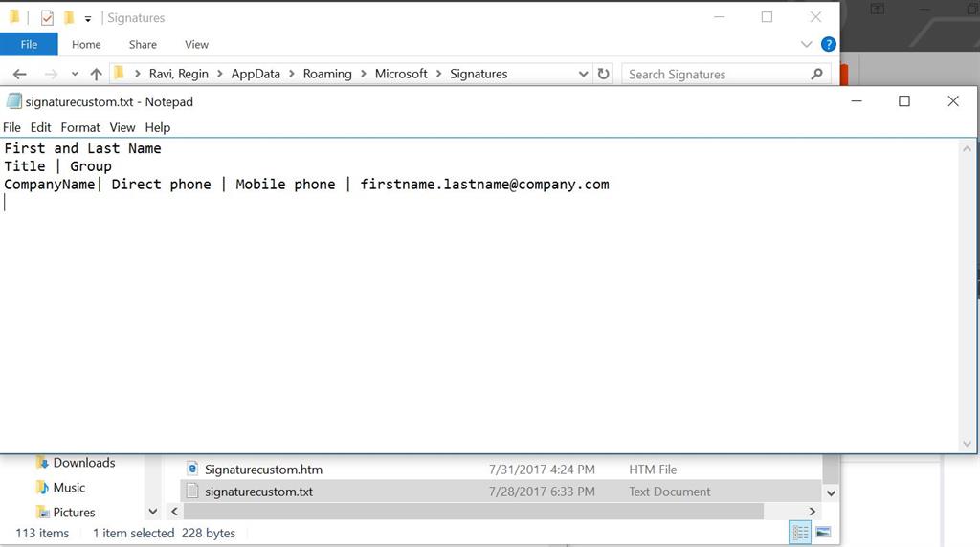The height and width of the screenshot is (547, 980).
Task: Switch to Details view layout icon
Action: [x=800, y=533]
